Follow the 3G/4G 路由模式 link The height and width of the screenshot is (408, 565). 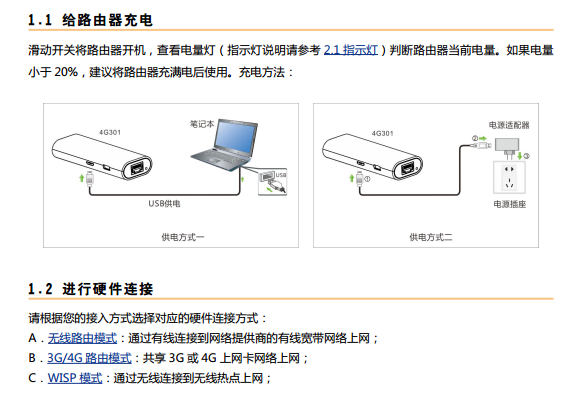tap(89, 358)
